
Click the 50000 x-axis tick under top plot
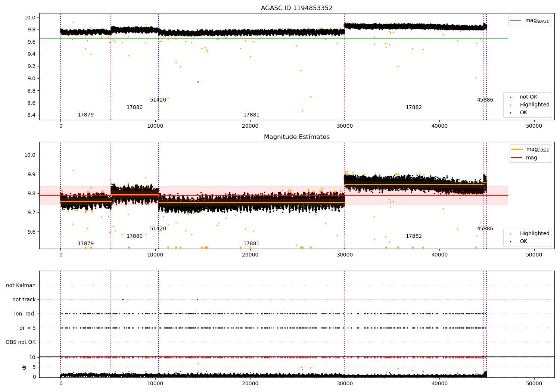(534, 126)
